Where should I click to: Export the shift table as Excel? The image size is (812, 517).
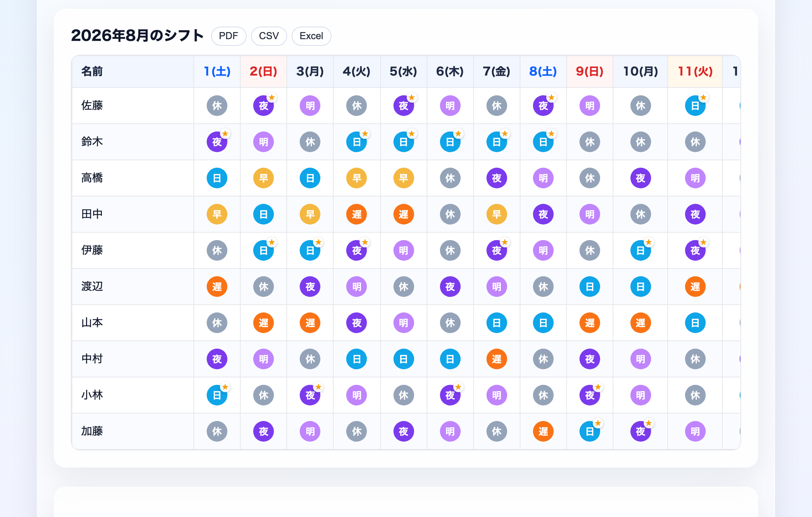pyautogui.click(x=311, y=36)
